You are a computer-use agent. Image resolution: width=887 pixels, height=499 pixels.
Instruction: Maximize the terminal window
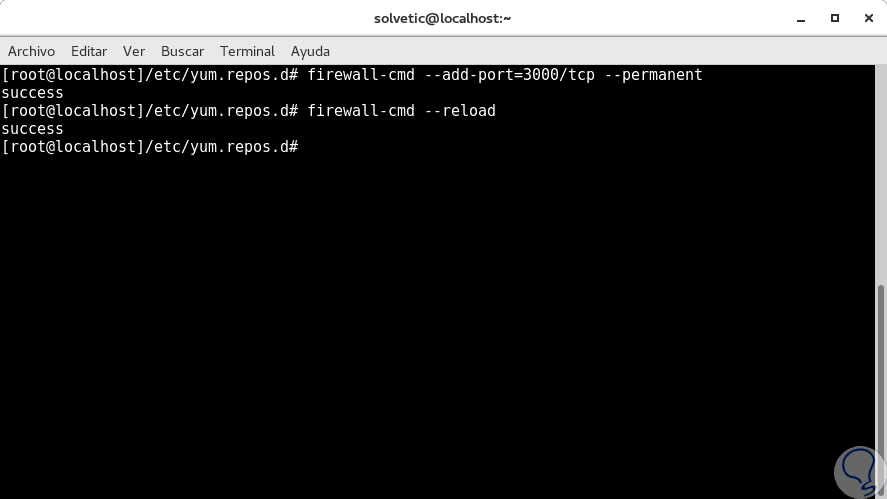pos(835,18)
